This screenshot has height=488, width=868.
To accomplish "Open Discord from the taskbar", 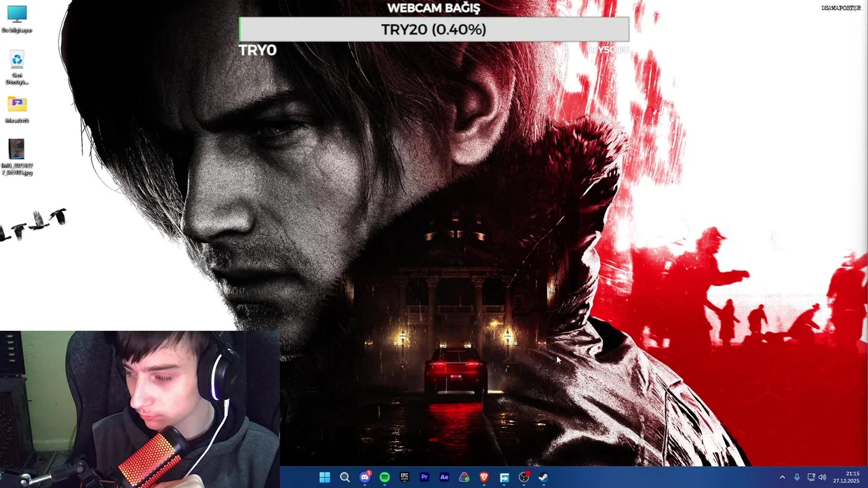I will (365, 477).
